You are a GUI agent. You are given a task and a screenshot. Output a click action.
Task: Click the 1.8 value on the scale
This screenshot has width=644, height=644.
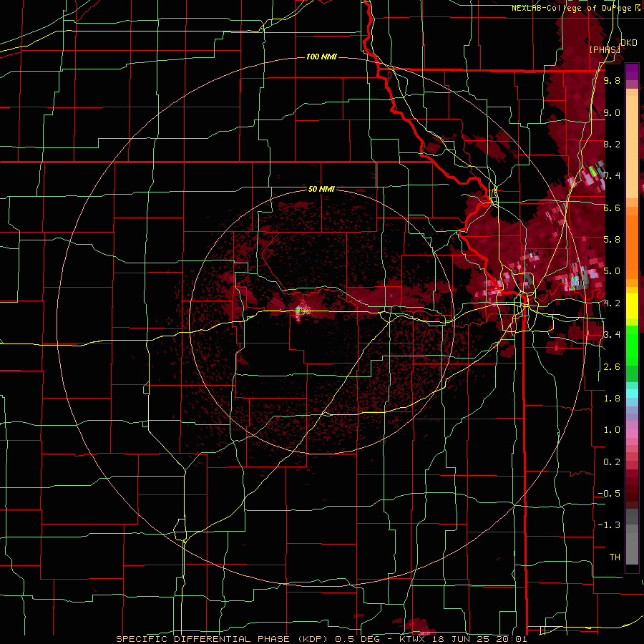tap(612, 399)
